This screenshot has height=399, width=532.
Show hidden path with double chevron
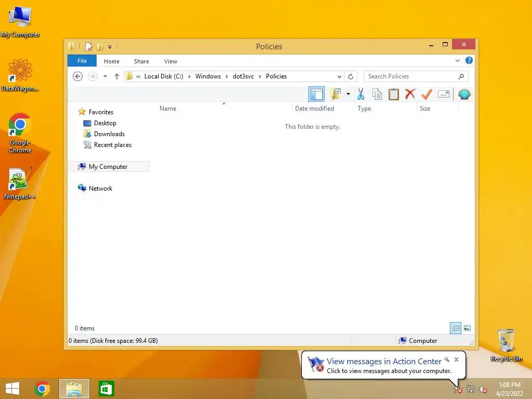click(x=138, y=76)
